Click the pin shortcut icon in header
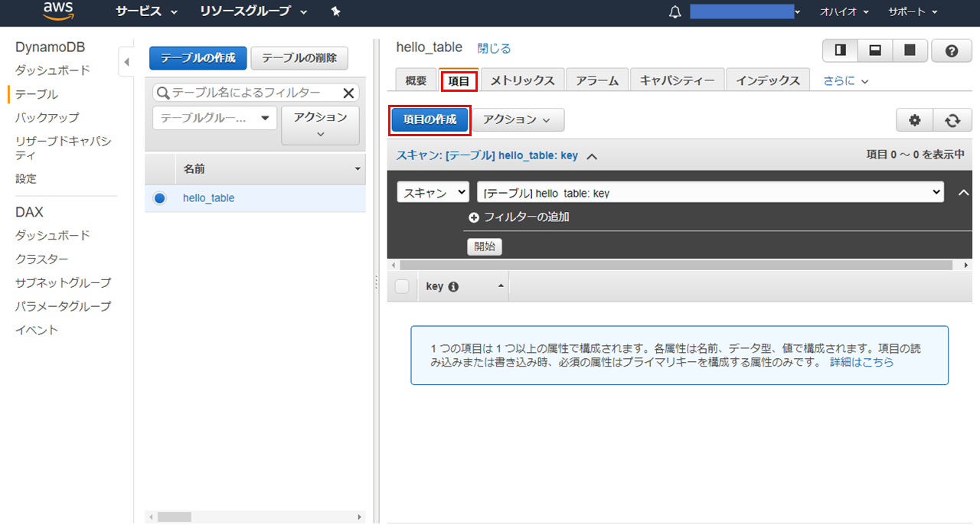Image resolution: width=980 pixels, height=525 pixels. [x=335, y=11]
